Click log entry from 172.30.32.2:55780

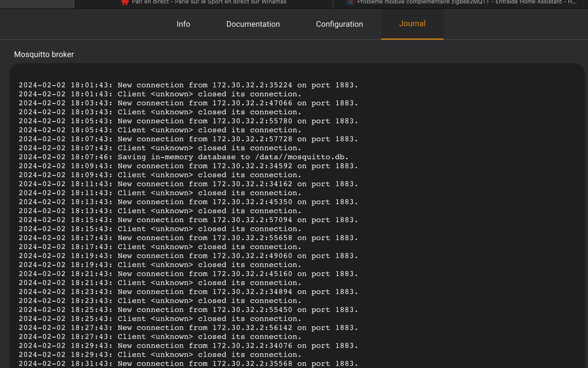tap(188, 121)
